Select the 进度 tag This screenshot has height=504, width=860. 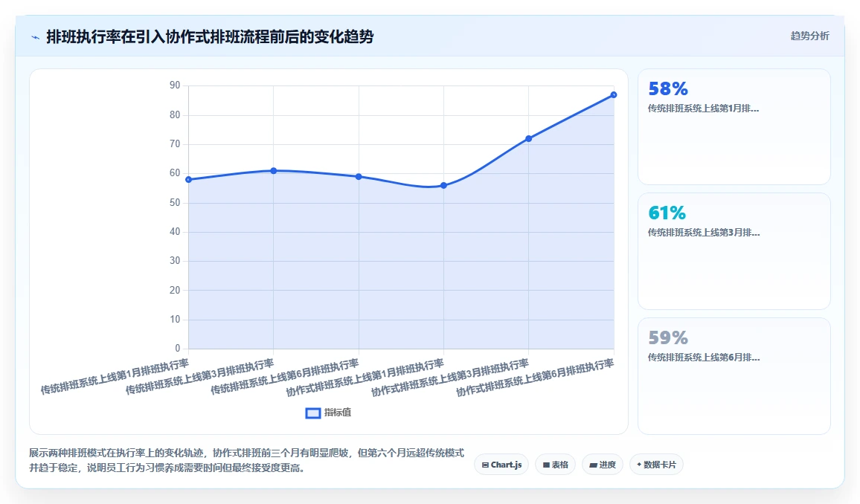[x=602, y=465]
